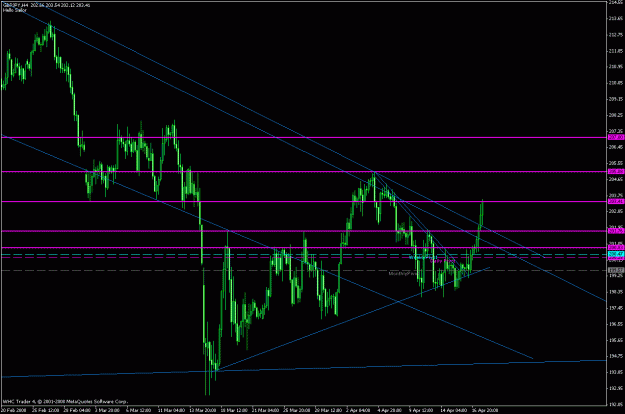Click the '16 Apr 20:00' time label

[x=485, y=410]
